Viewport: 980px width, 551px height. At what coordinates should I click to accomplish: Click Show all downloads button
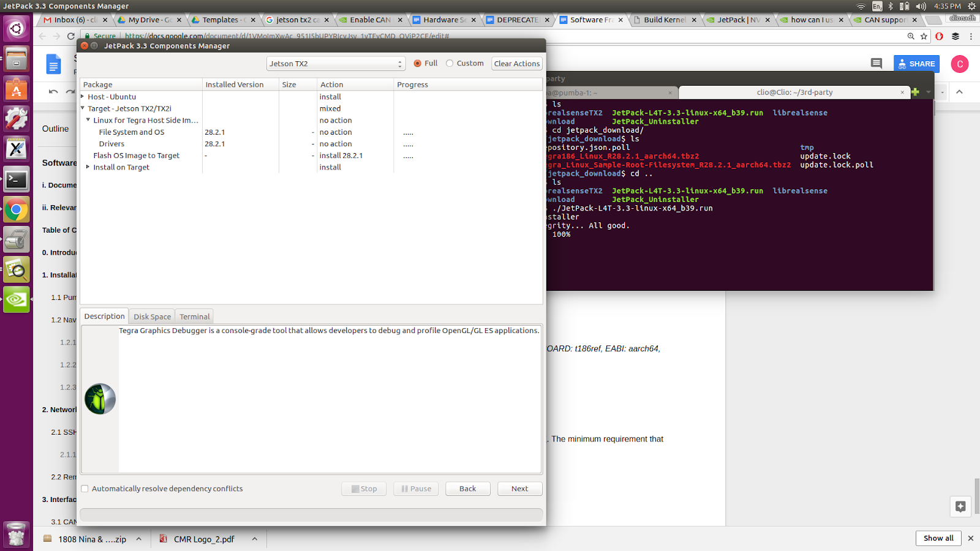[x=938, y=538]
